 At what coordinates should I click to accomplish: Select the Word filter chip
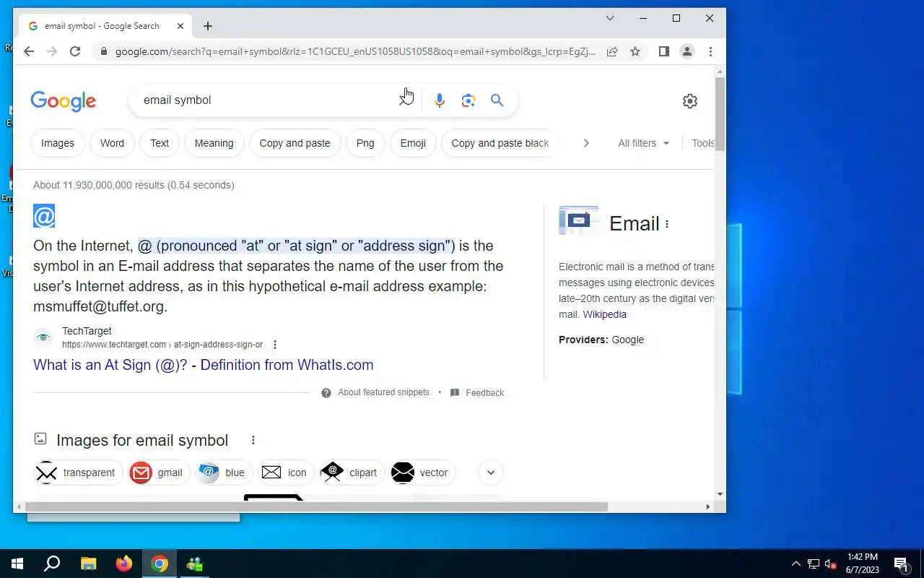[x=112, y=143]
